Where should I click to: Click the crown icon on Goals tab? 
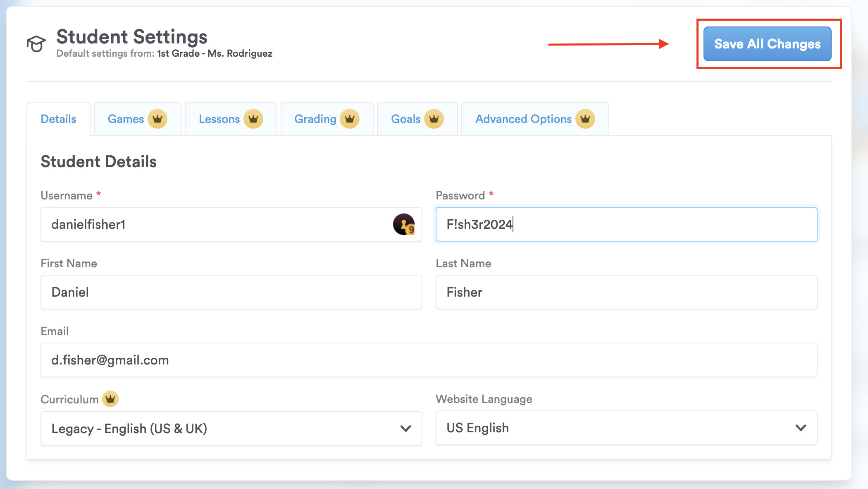[x=434, y=119]
